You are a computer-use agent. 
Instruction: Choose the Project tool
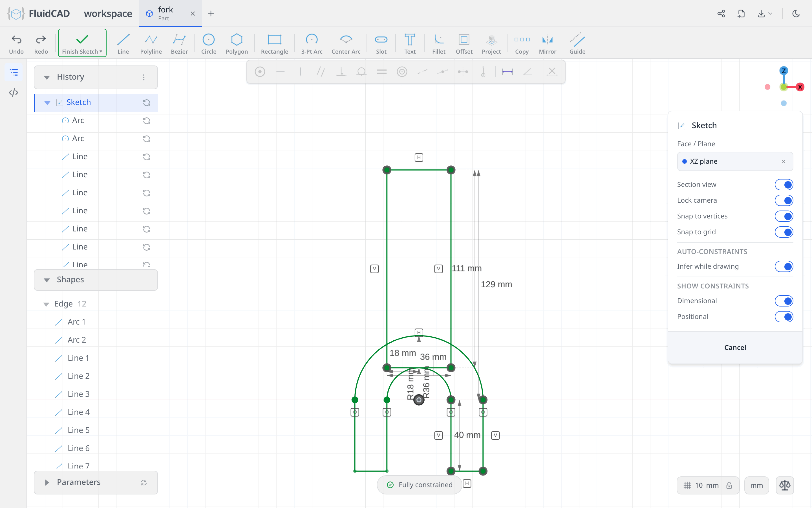coord(491,44)
